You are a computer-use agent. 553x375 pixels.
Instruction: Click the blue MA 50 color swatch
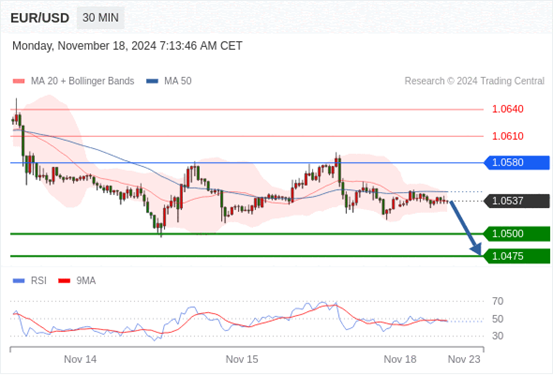point(152,81)
